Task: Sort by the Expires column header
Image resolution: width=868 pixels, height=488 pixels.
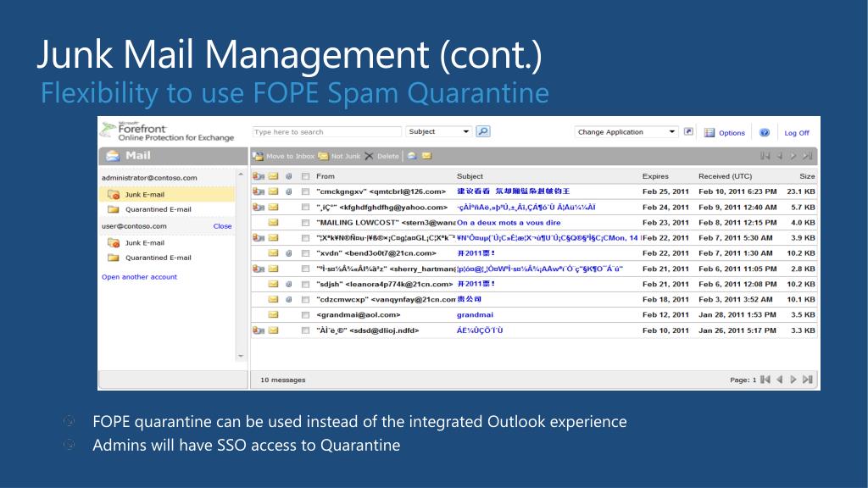Action: tap(655, 176)
